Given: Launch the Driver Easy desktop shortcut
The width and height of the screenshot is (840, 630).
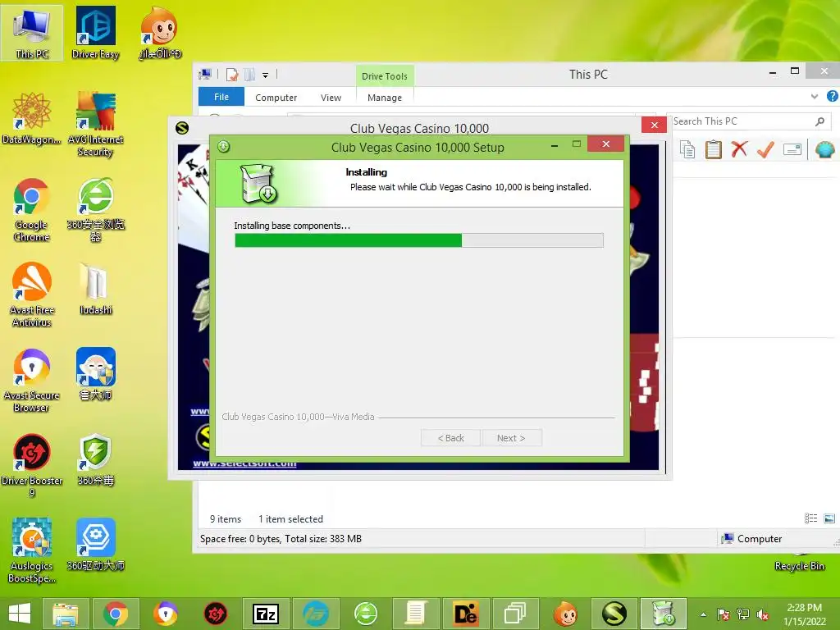Looking at the screenshot, I should tap(95, 32).
